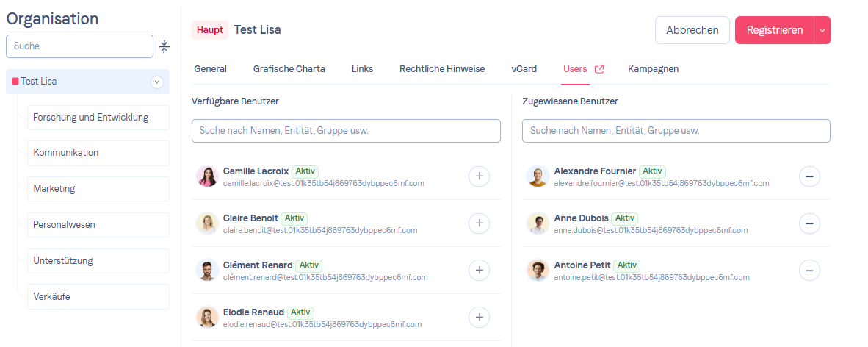Add Camille Lacroix with plus icon
Image resolution: width=868 pixels, height=347 pixels.
(x=479, y=176)
